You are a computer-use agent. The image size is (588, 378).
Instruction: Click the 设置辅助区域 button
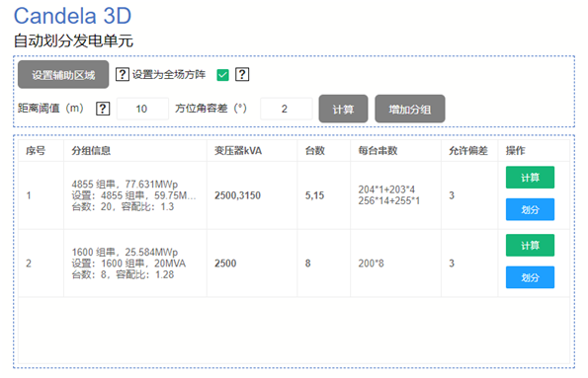click(63, 75)
